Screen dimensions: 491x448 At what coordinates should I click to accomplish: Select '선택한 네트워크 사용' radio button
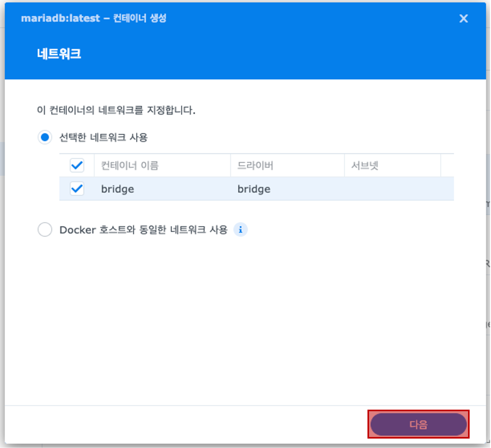[45, 137]
